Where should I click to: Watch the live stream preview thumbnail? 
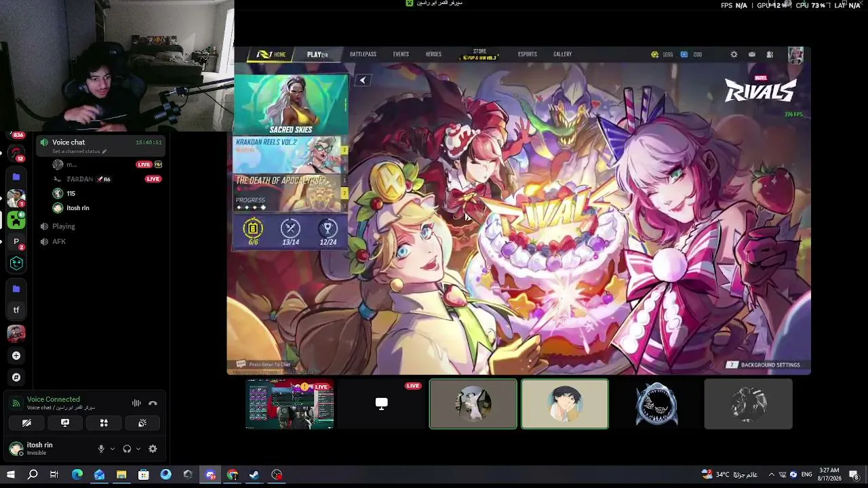click(290, 404)
